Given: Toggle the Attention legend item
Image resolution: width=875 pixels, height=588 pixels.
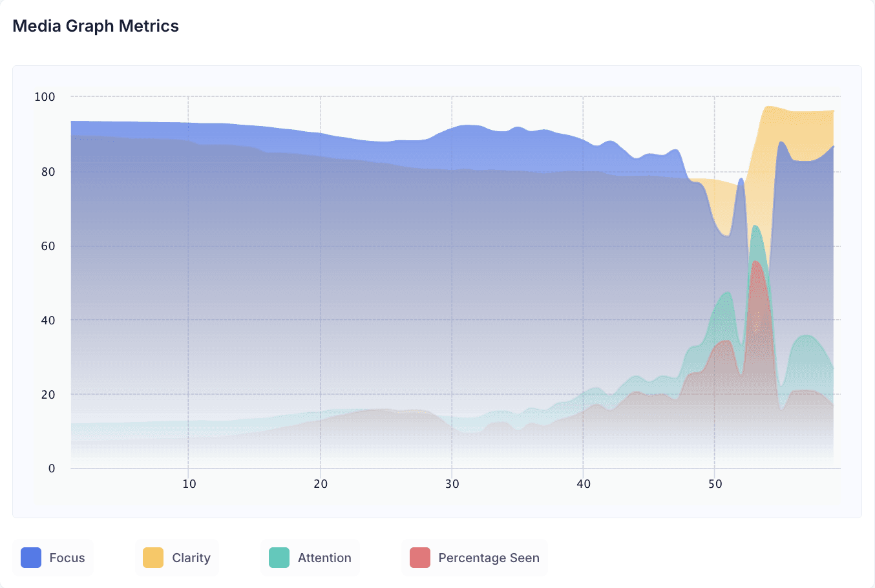Looking at the screenshot, I should (310, 558).
